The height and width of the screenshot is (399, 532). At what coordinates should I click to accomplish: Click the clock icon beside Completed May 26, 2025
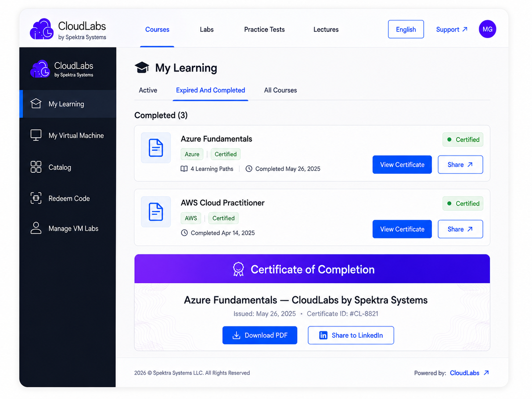tap(249, 169)
